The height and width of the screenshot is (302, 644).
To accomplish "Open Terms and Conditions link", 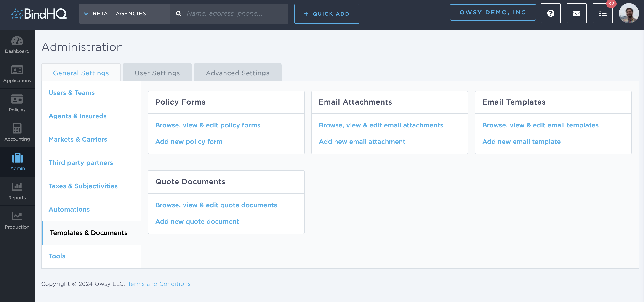I will point(159,284).
